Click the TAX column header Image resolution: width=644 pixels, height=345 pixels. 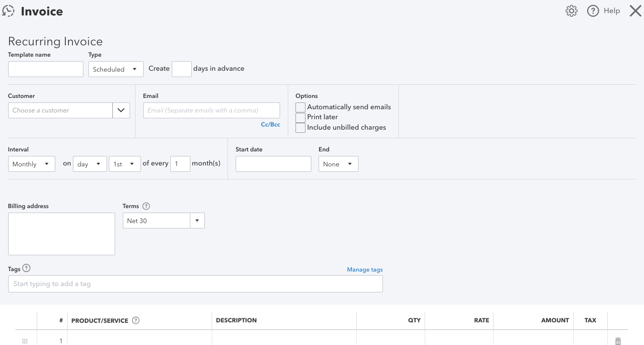pyautogui.click(x=591, y=320)
